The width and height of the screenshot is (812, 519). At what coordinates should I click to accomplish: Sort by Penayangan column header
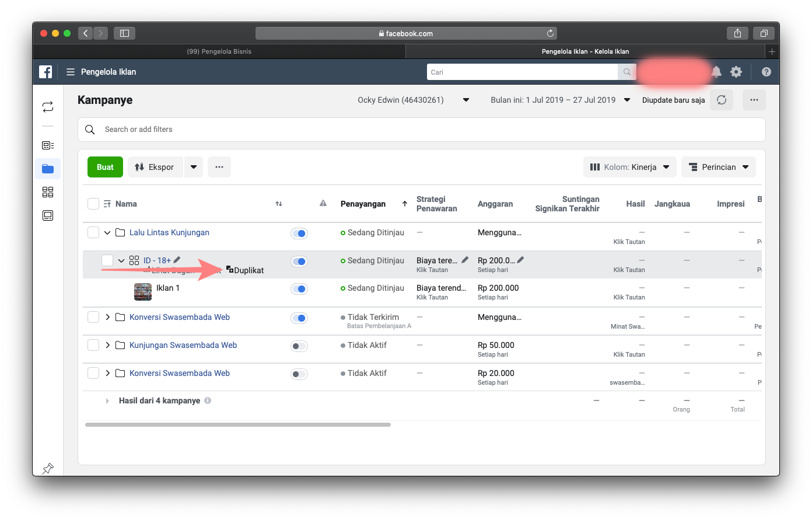[363, 204]
